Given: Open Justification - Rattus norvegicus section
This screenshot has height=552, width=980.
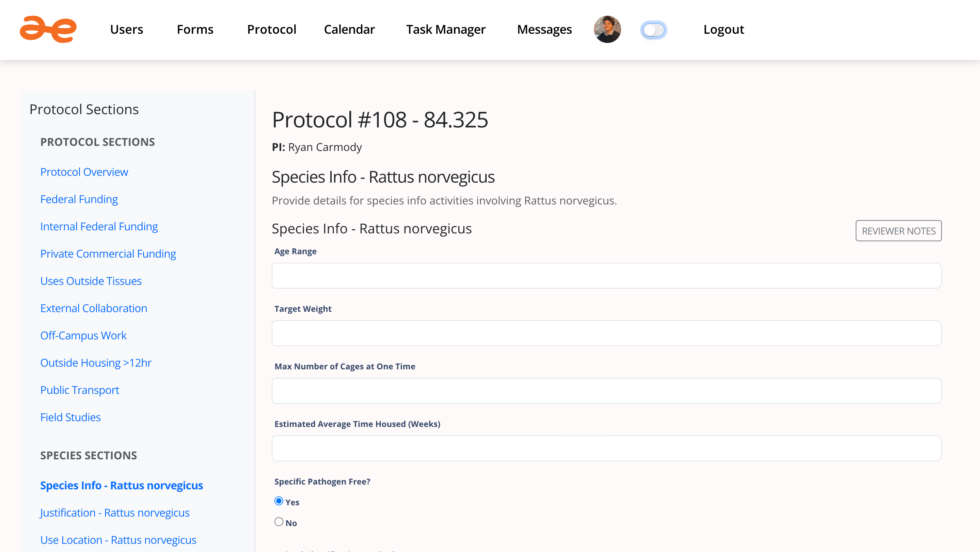Looking at the screenshot, I should tap(115, 513).
